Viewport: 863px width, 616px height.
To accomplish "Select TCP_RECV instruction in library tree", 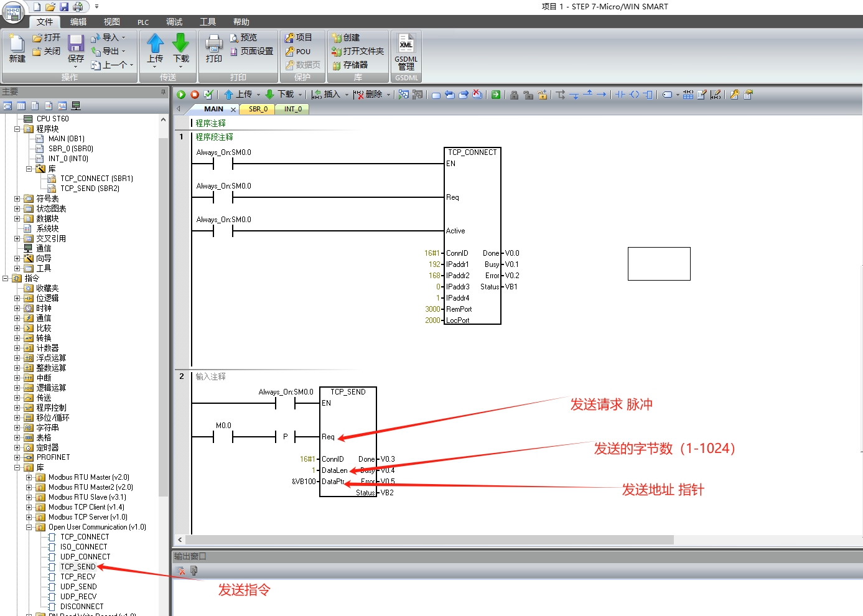I will [78, 577].
